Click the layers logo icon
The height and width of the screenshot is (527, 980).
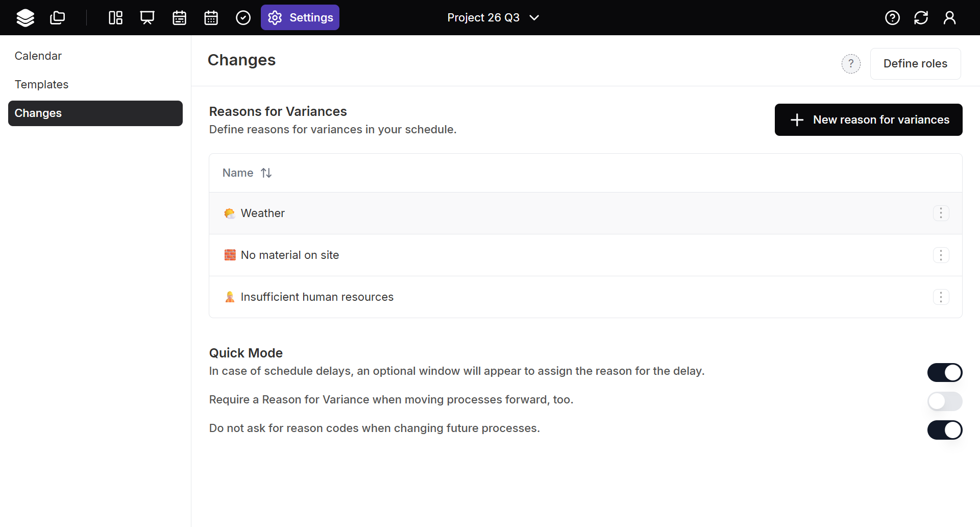(25, 18)
